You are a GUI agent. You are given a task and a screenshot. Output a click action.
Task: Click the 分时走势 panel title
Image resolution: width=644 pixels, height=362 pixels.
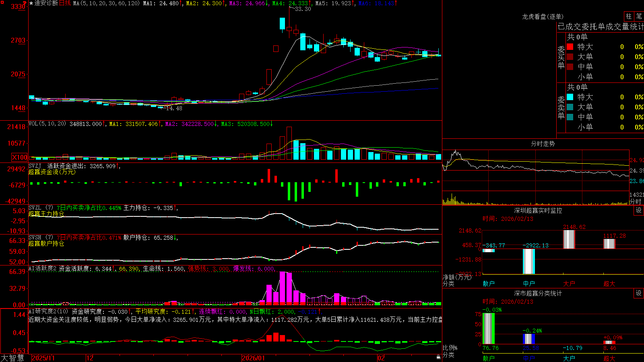coord(543,144)
